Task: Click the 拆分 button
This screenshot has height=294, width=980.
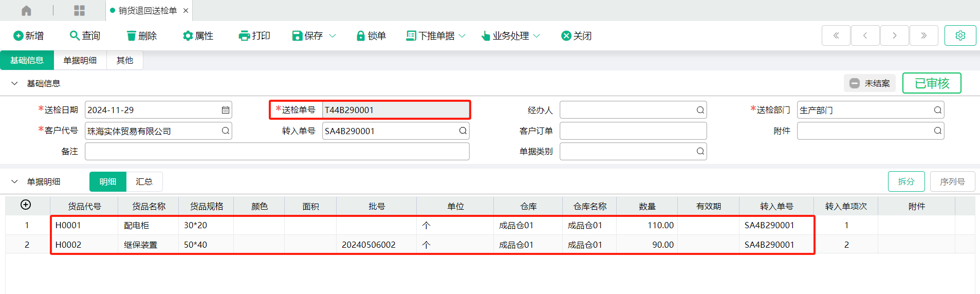Action: coord(906,181)
